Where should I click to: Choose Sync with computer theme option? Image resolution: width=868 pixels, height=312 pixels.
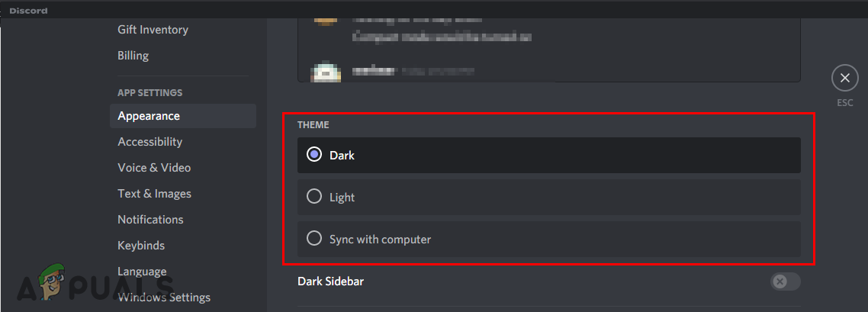tap(313, 239)
